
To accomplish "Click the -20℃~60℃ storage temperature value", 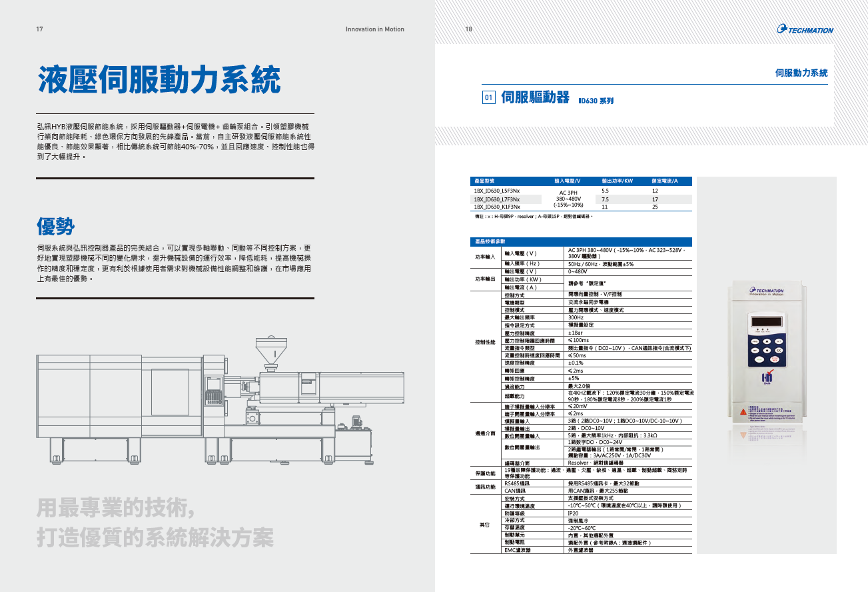I will (581, 528).
